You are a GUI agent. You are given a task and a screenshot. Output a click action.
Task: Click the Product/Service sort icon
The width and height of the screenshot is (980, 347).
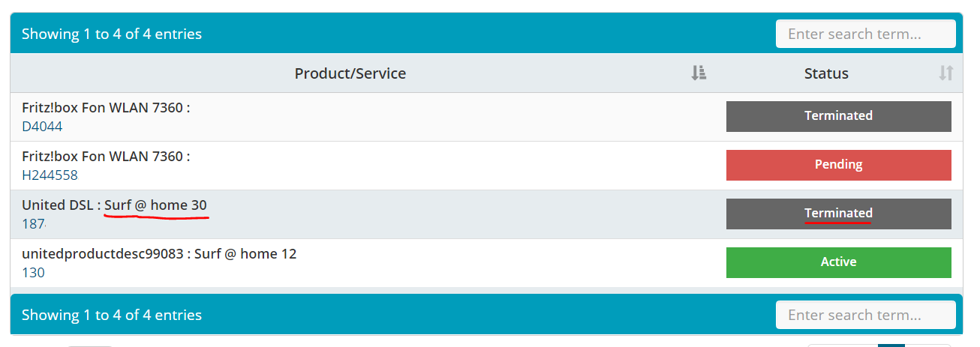click(x=699, y=73)
